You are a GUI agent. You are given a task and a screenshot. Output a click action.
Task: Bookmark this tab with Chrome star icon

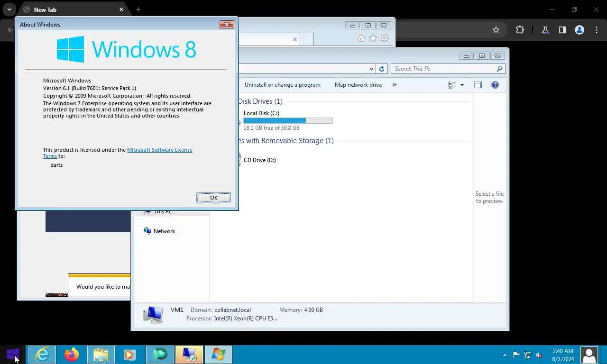click(x=496, y=30)
